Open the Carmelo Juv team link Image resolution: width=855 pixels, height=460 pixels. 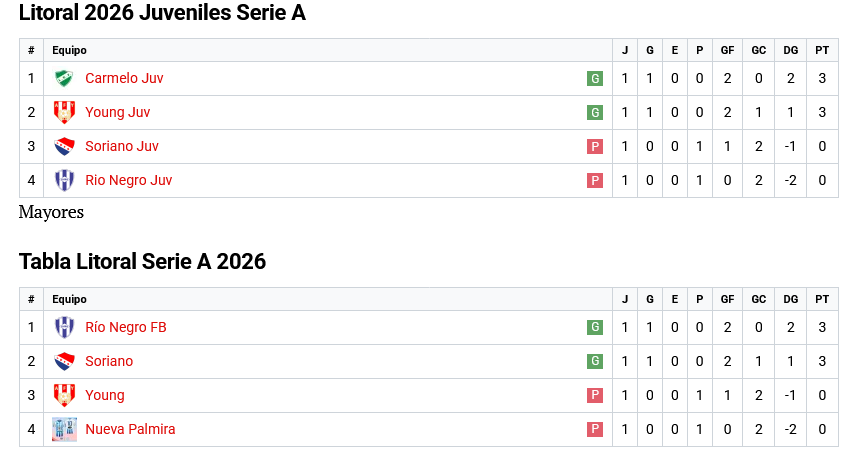tap(124, 78)
